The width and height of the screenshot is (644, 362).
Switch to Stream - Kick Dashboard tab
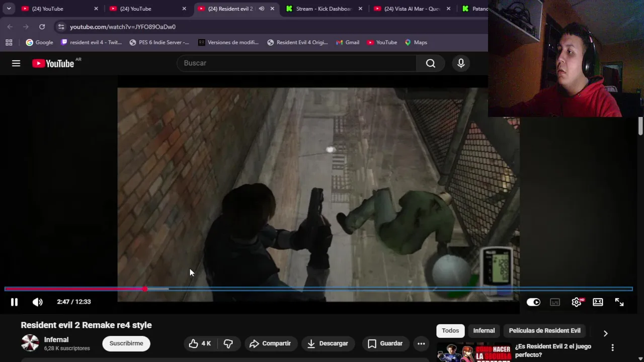point(325,9)
